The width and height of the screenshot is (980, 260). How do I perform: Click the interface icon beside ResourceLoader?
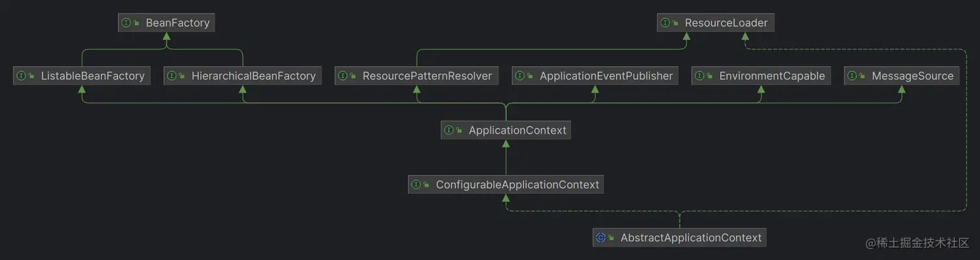coord(666,23)
